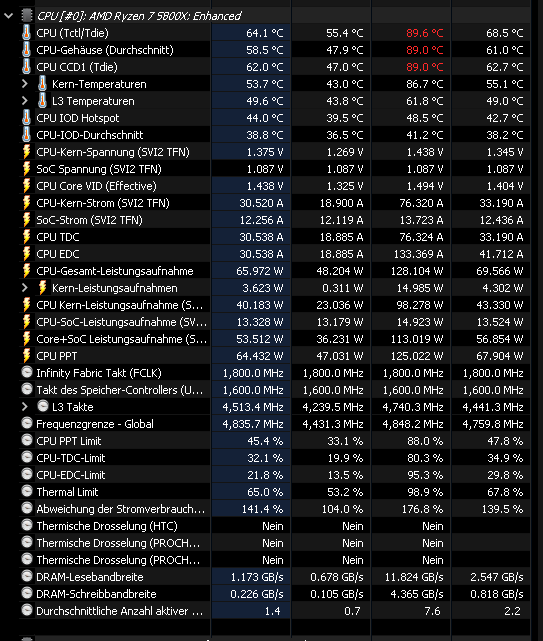Screen dimensions: 543x641
Task: Select the CPU-Gehäuse (Durchschnitt) label
Action: point(105,50)
